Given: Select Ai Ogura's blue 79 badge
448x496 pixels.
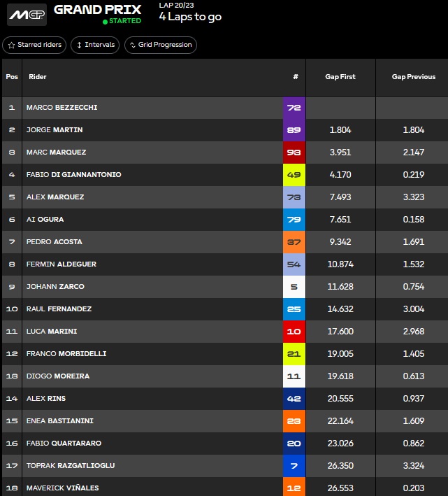Looking at the screenshot, I should (x=294, y=220).
